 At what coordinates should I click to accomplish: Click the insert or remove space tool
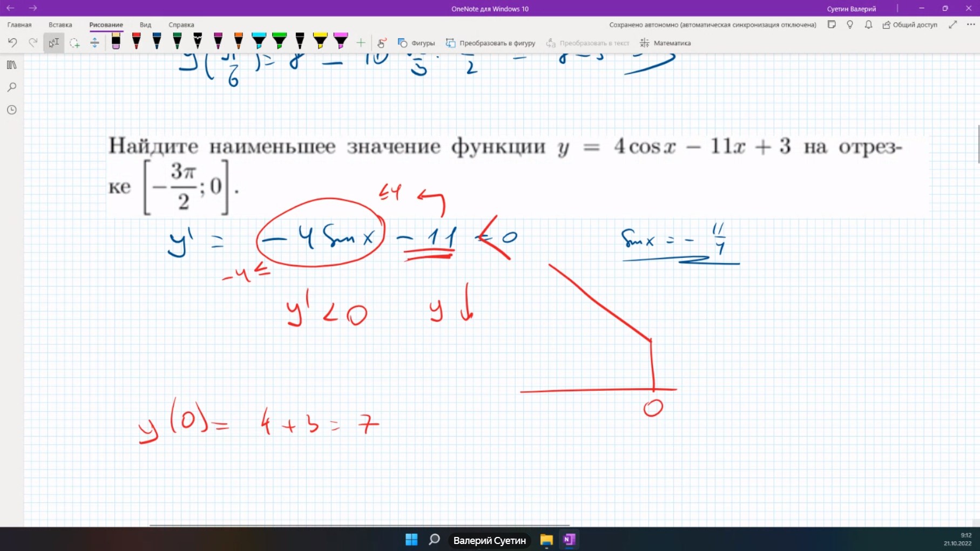tap(94, 43)
